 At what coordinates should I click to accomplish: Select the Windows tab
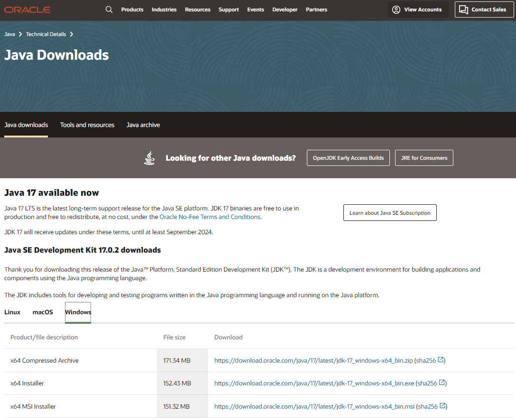coord(78,312)
